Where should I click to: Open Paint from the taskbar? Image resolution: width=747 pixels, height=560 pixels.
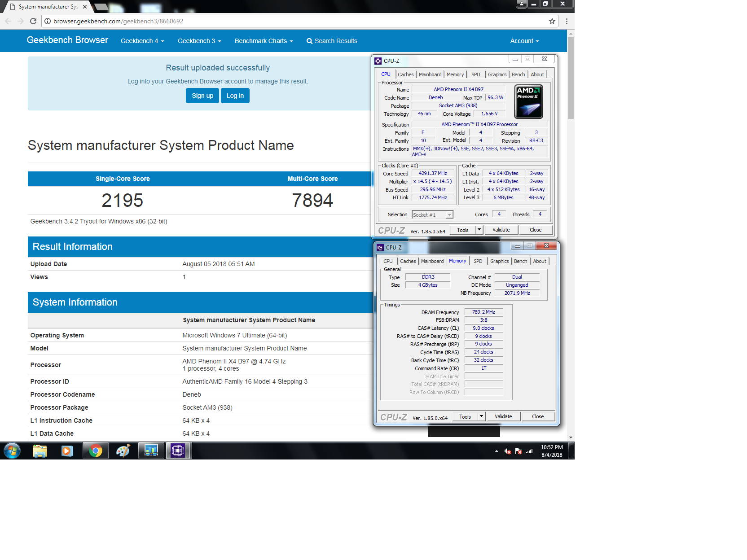tap(123, 451)
